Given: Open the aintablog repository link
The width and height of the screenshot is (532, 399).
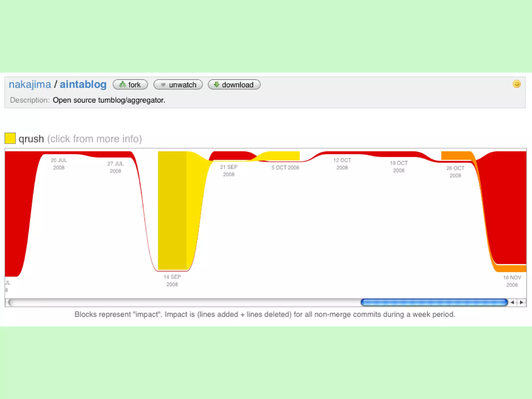Looking at the screenshot, I should 83,84.
